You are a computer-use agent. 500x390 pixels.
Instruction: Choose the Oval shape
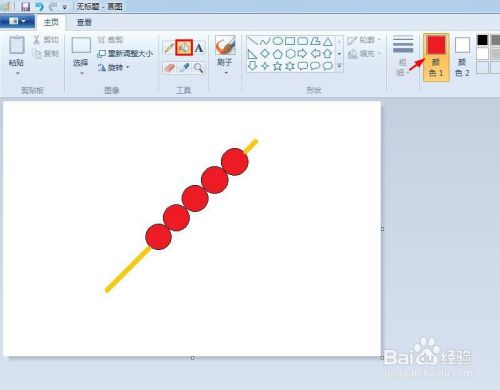(x=277, y=41)
